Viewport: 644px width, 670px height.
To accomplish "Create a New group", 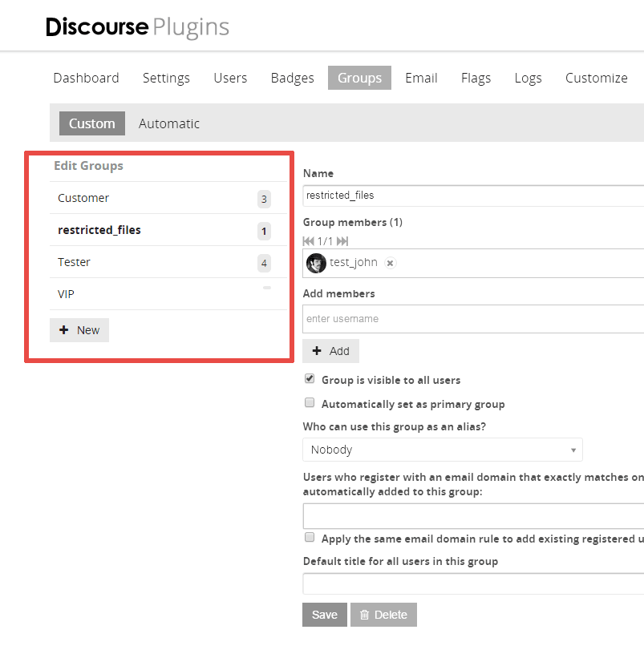I will (79, 330).
